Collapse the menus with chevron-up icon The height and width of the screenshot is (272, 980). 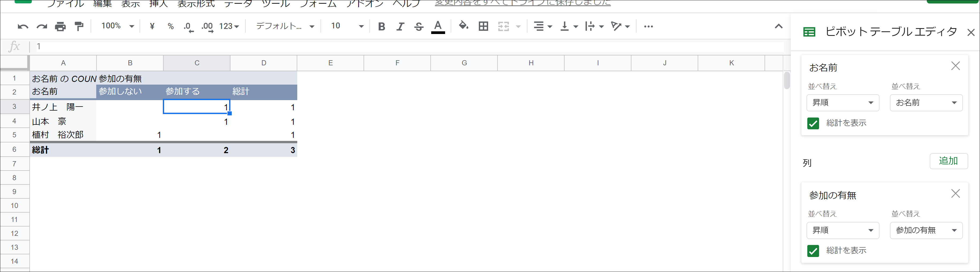tap(779, 26)
